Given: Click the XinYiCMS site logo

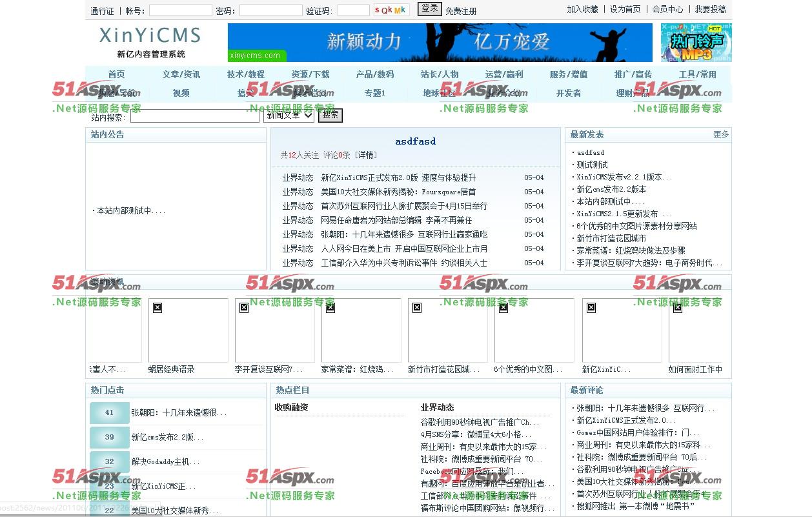Looking at the screenshot, I should (150, 42).
